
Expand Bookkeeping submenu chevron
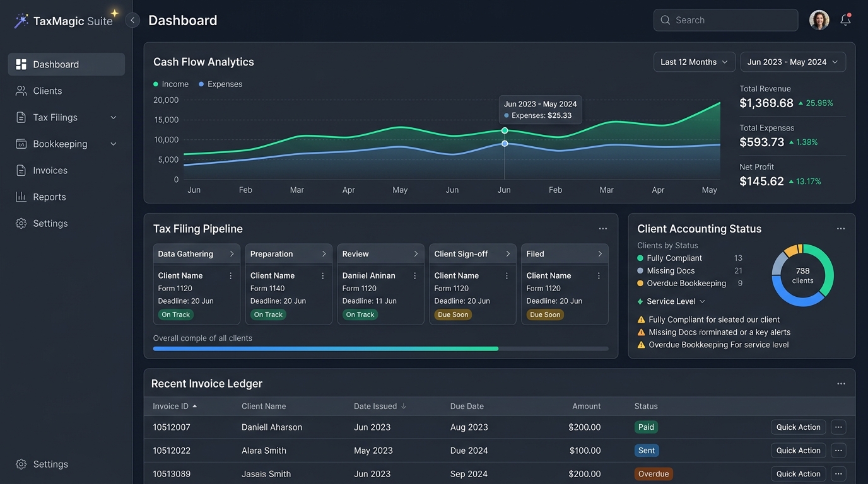pos(114,144)
